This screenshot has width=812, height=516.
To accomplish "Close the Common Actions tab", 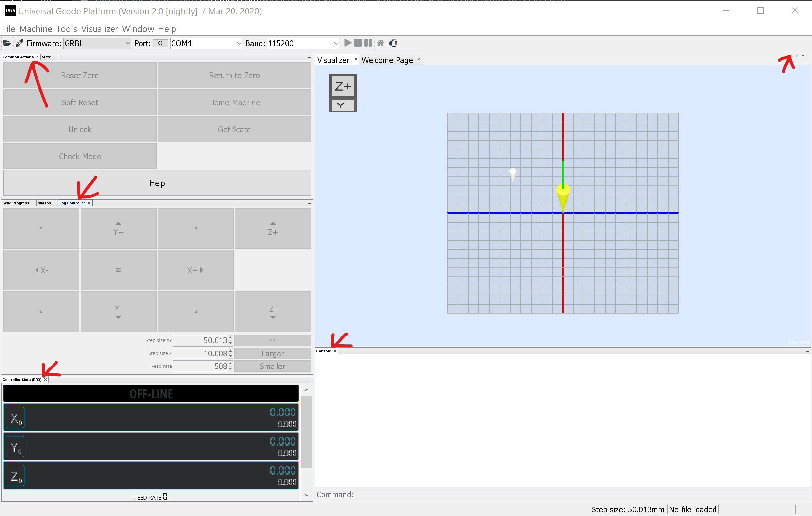I will point(38,57).
